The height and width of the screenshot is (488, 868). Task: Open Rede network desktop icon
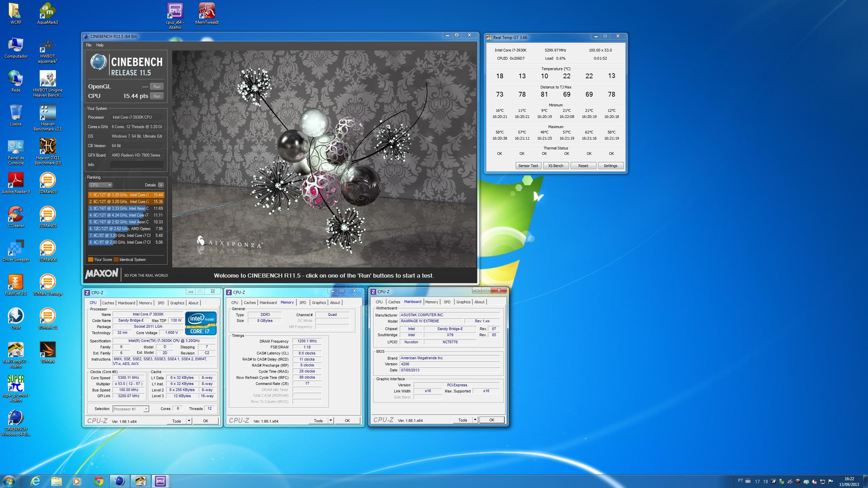[x=16, y=81]
